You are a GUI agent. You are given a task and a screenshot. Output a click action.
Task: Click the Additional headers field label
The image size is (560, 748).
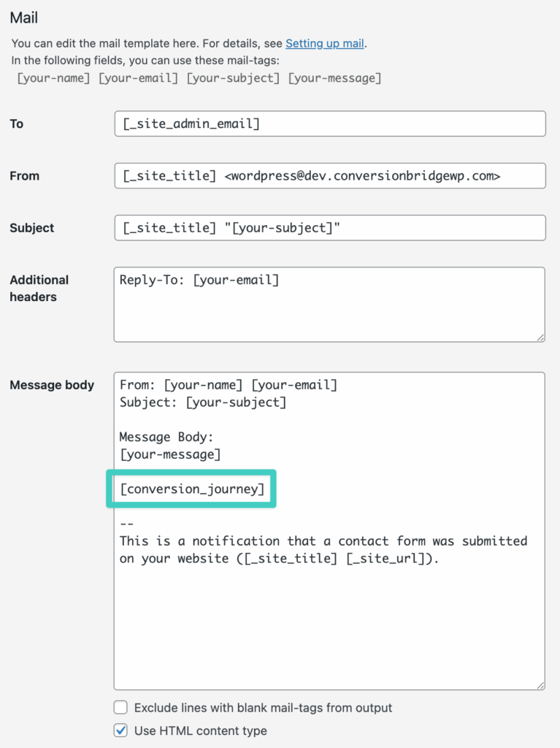39,288
